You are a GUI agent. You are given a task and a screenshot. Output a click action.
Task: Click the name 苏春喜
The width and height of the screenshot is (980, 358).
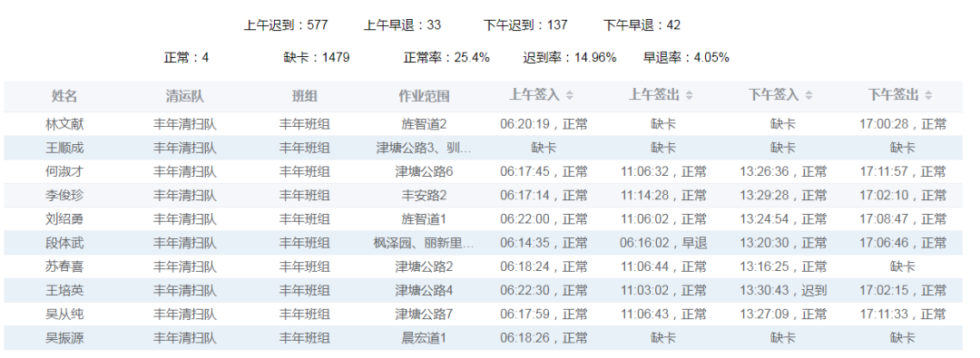coord(64,266)
